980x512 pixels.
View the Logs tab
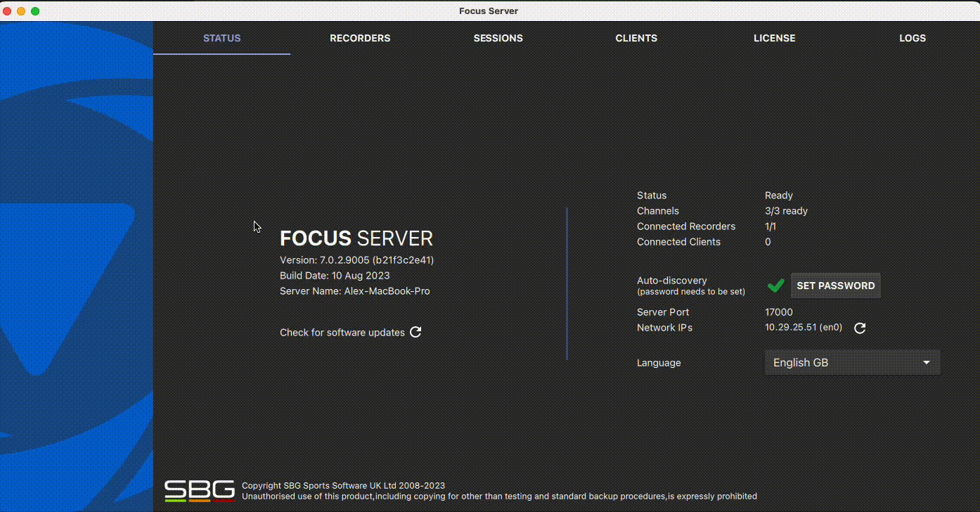pyautogui.click(x=912, y=38)
